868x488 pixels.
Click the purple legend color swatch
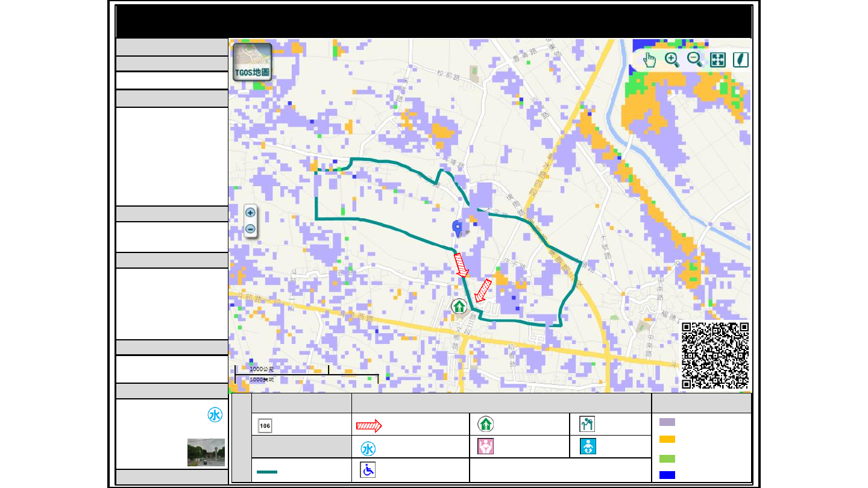[x=667, y=422]
